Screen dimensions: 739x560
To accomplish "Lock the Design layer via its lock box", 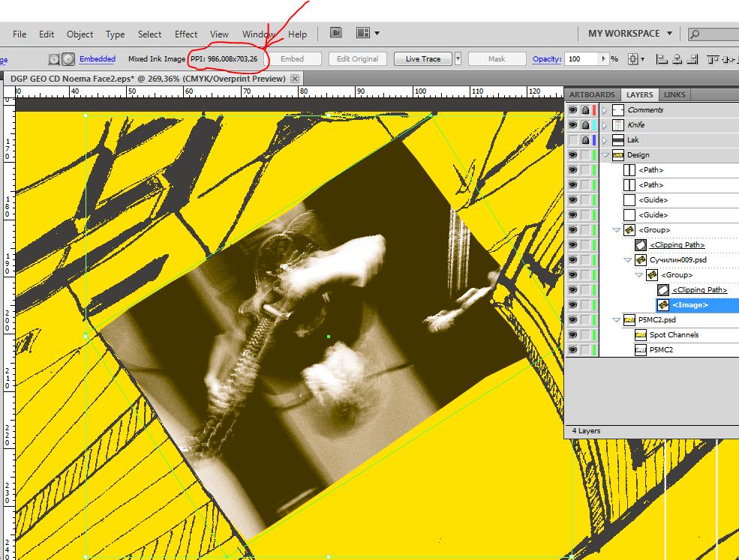I will point(585,155).
